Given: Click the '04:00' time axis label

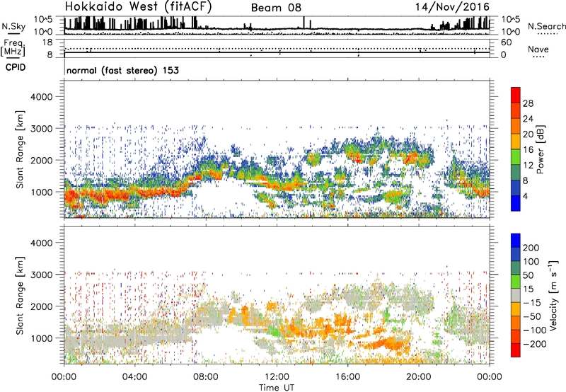Looking at the screenshot, I should coord(134,377).
